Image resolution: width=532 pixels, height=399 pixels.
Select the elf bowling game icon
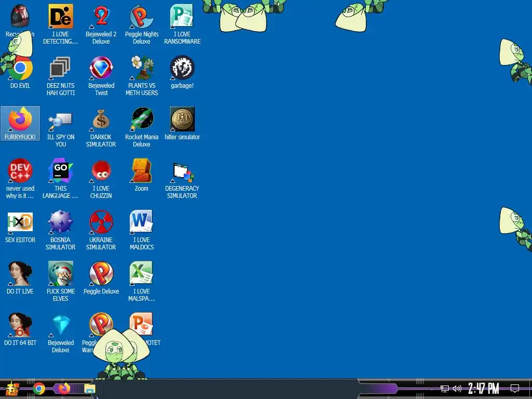click(x=60, y=273)
